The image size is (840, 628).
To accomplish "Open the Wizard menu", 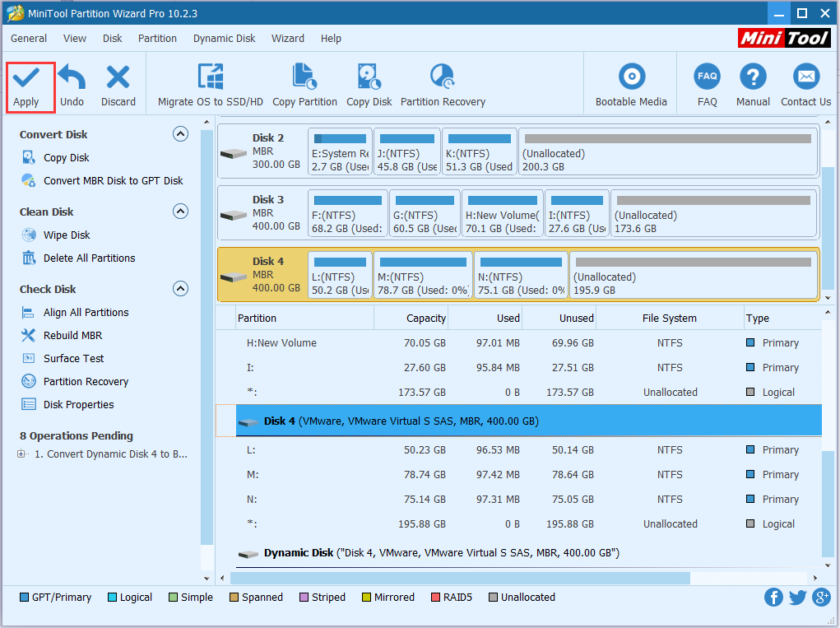I will pos(288,38).
